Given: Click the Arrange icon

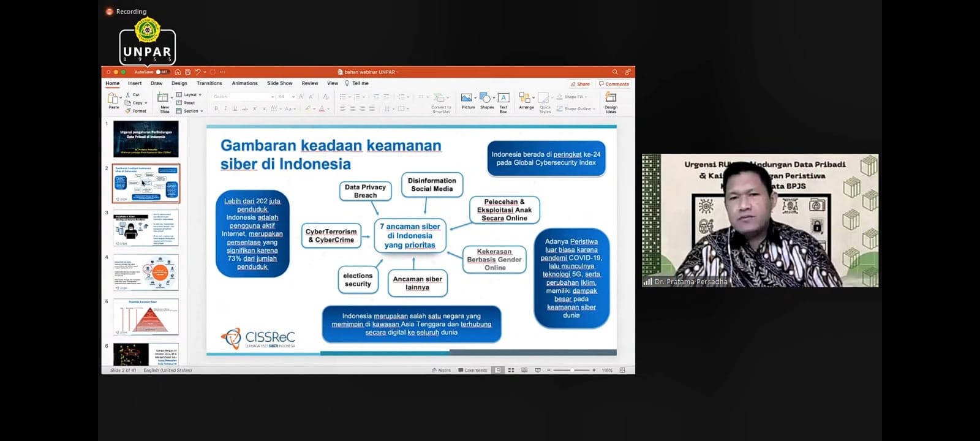Looking at the screenshot, I should pos(526,99).
